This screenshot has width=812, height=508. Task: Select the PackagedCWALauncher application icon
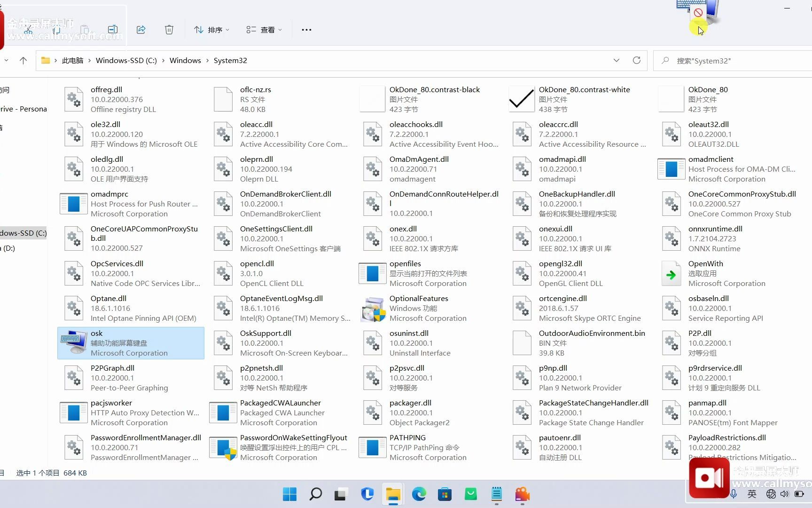223,413
